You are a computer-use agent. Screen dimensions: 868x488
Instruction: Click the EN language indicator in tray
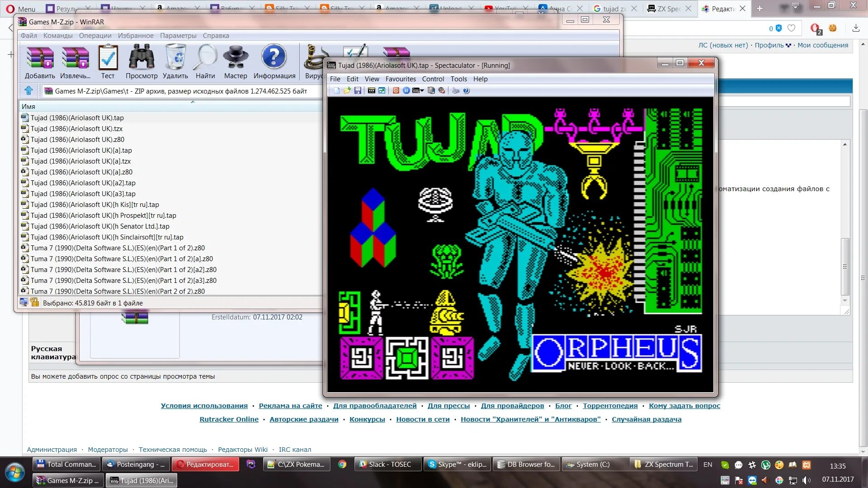(708, 465)
